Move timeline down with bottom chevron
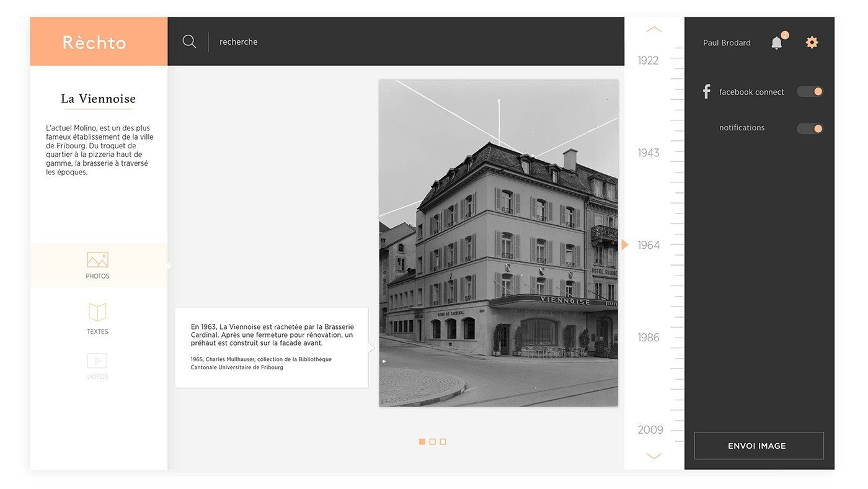Viewport: 868px width, 489px height. (654, 456)
